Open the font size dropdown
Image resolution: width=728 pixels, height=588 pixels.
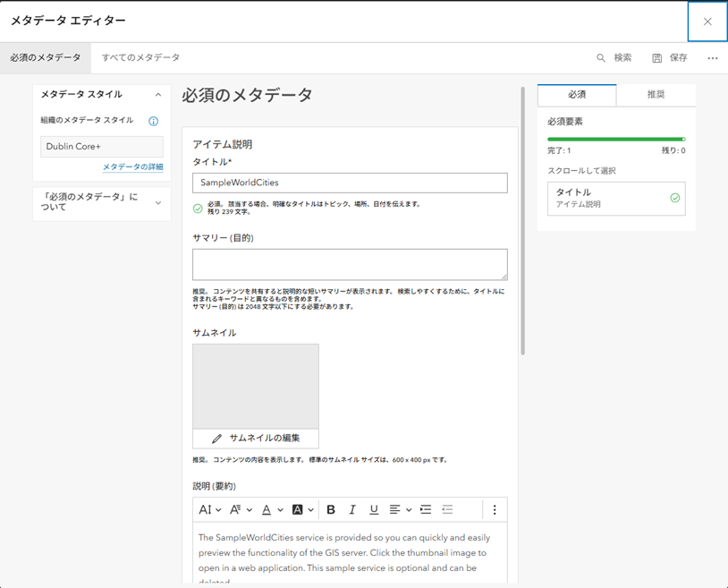[x=210, y=509]
